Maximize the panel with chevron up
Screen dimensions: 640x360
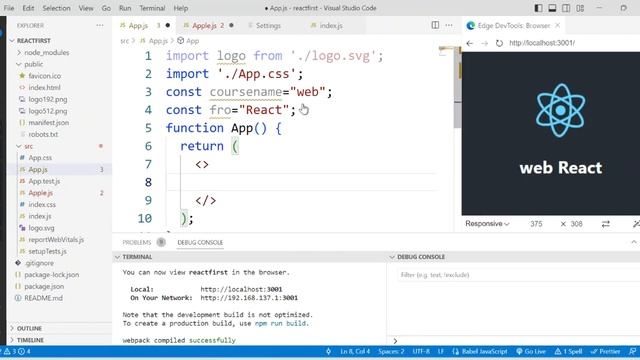(633, 242)
